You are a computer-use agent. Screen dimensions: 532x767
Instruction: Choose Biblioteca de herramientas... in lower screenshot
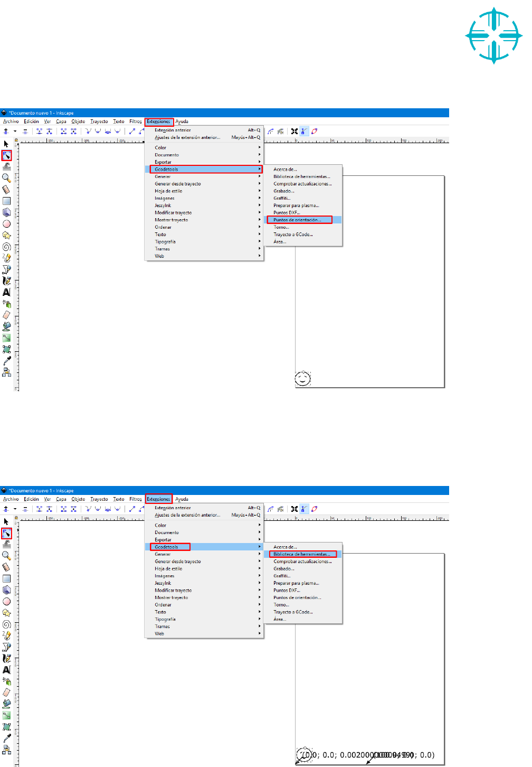[303, 554]
